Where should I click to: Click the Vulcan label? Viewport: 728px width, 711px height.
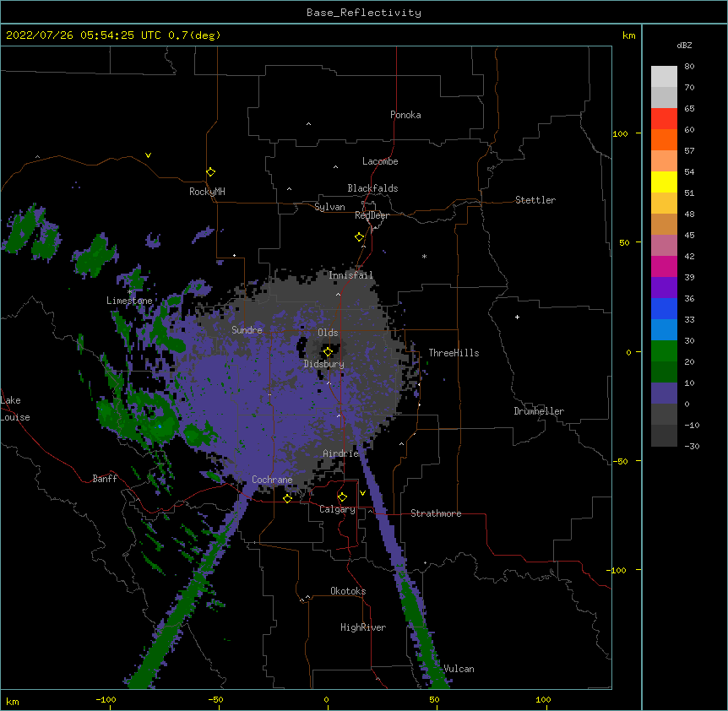click(459, 669)
